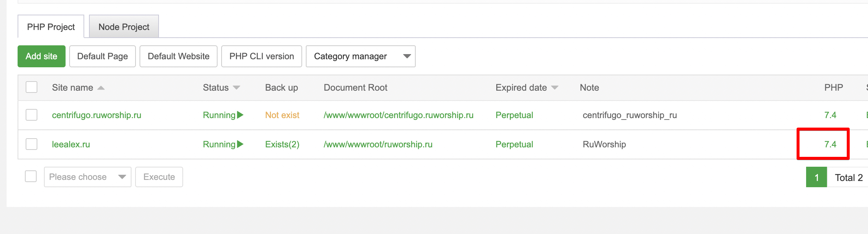
Task: Toggle the select-all checkbox in table header
Action: [x=31, y=87]
